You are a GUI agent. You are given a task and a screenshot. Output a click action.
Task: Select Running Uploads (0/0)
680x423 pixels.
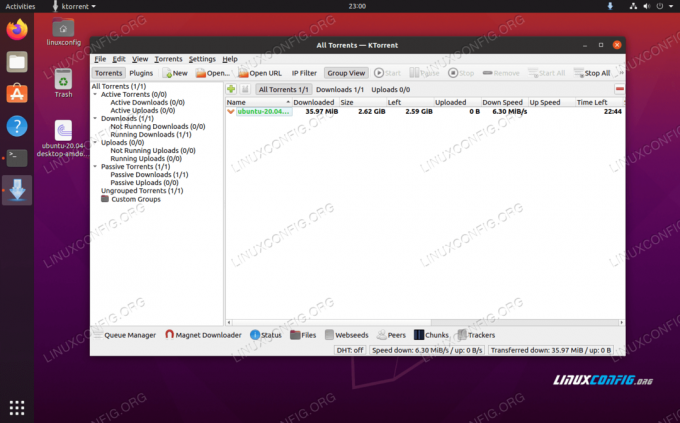(x=146, y=158)
